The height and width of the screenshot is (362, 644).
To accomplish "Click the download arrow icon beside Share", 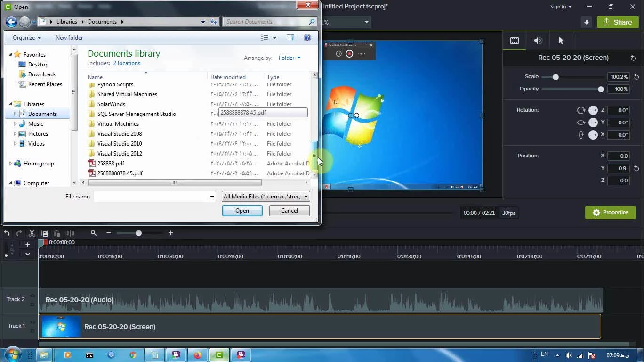I will (586, 22).
